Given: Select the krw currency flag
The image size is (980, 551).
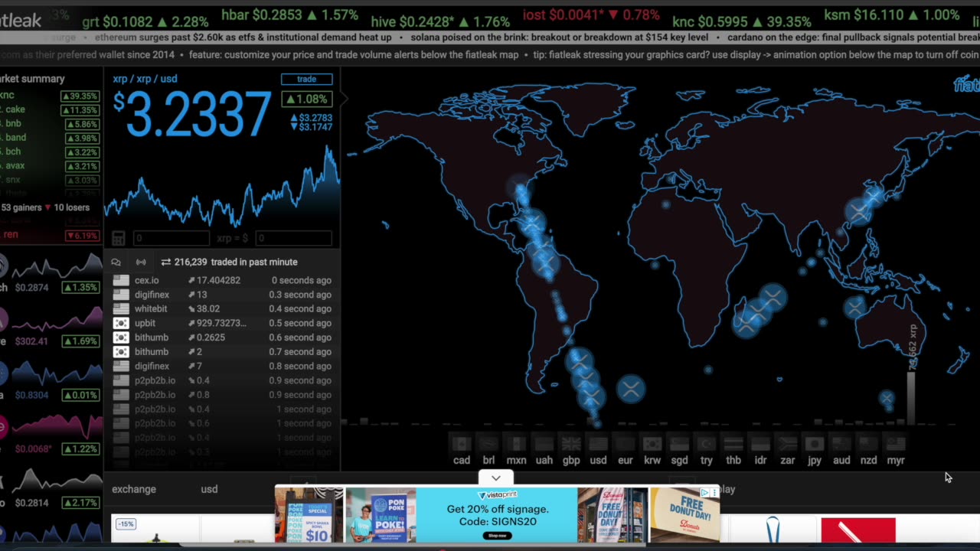Looking at the screenshot, I should pos(652,444).
